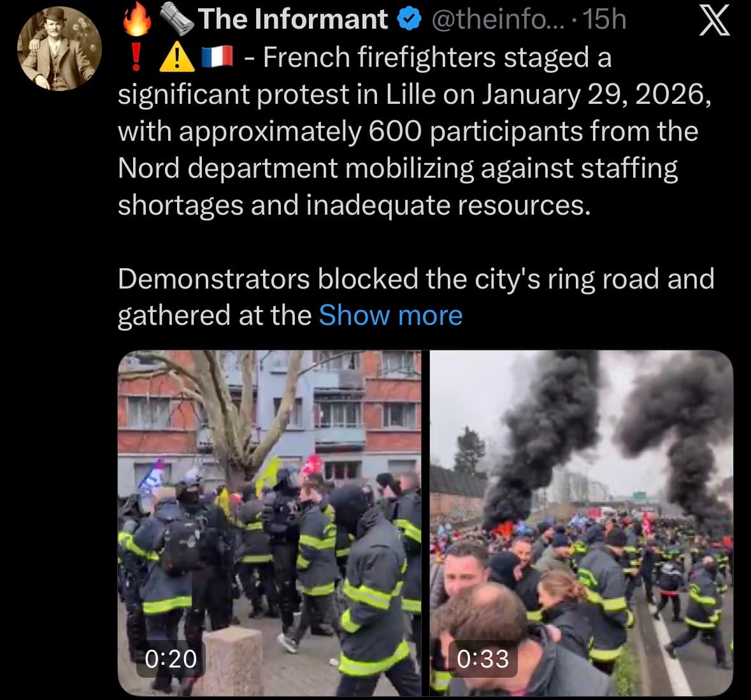
Task: Click the yellow warning sign emoji
Action: coord(176,57)
